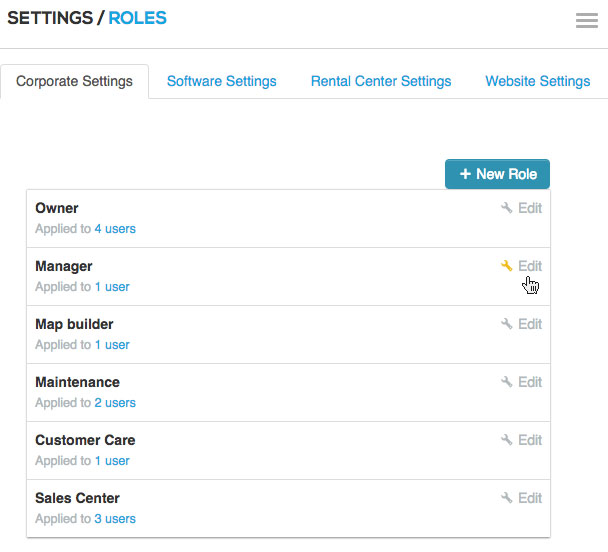Click the wrench icon for Maintenance role
Screen dimensions: 608x552
click(507, 382)
